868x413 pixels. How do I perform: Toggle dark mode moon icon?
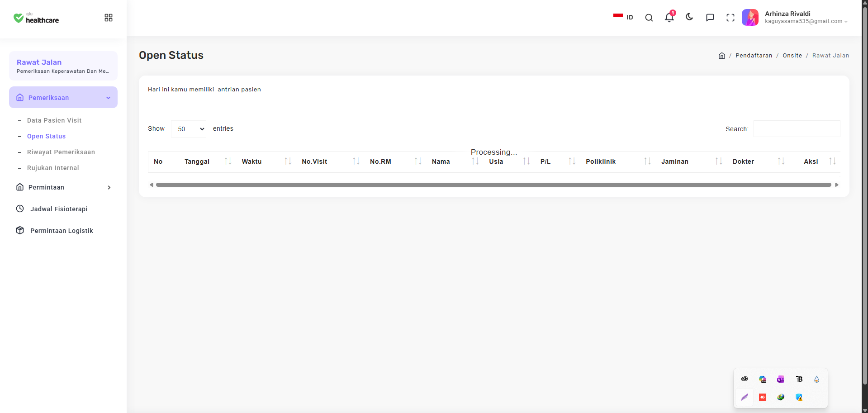tap(689, 17)
